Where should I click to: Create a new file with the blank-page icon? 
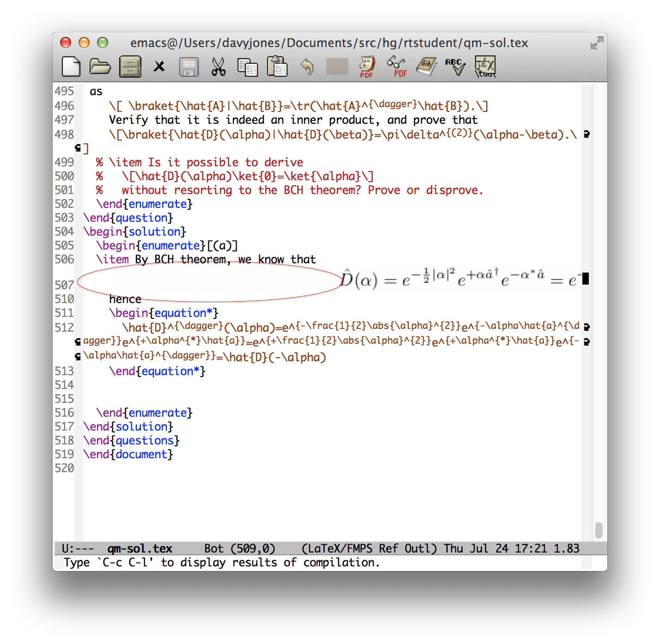[x=72, y=67]
